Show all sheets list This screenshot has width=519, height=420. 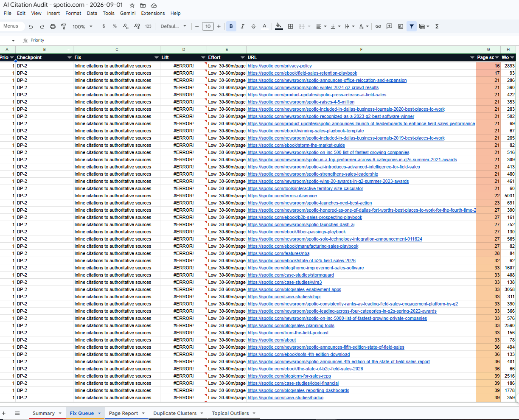pyautogui.click(x=17, y=413)
